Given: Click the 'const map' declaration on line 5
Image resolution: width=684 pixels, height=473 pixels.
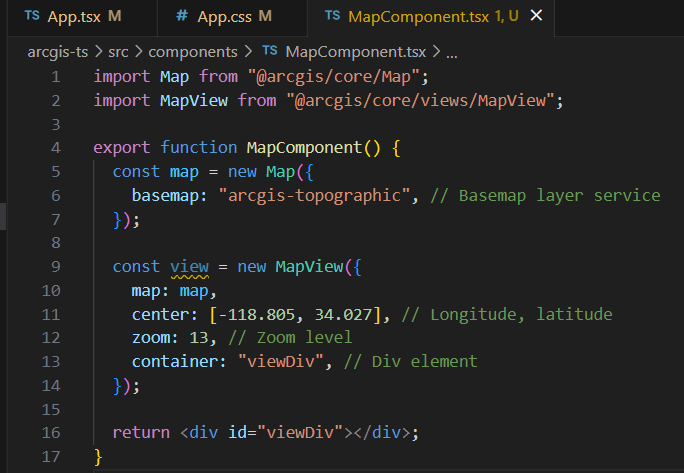Looking at the screenshot, I should 155,172.
